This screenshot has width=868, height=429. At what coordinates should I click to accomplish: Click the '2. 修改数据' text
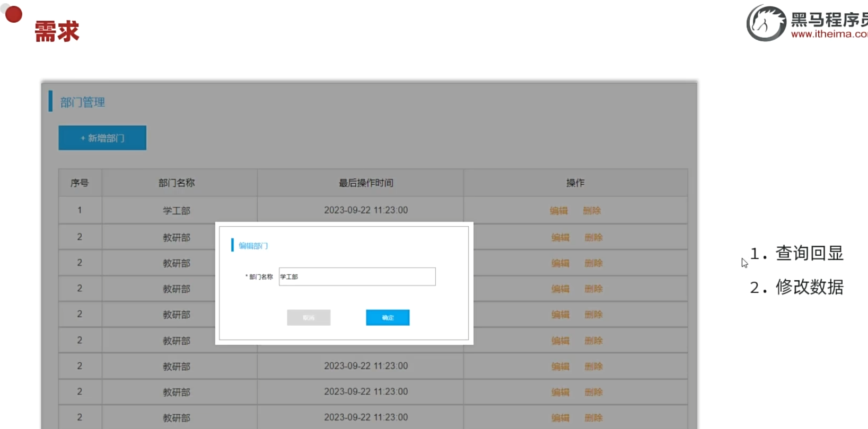pos(797,287)
